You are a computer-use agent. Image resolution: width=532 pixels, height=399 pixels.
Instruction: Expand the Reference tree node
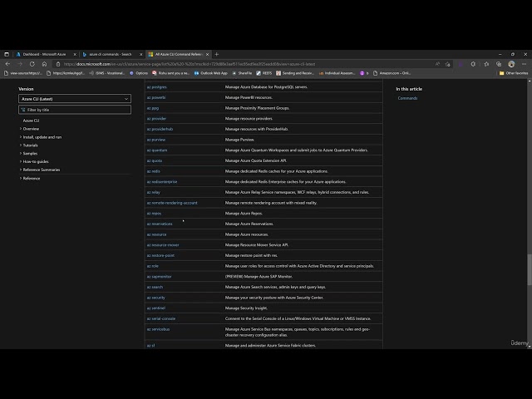tap(32, 178)
